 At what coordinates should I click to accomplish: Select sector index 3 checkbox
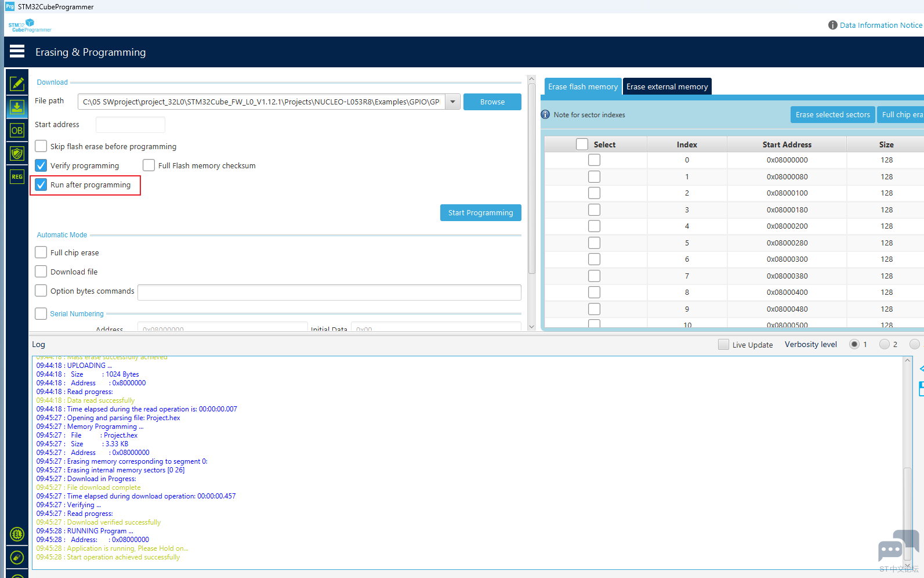point(595,209)
